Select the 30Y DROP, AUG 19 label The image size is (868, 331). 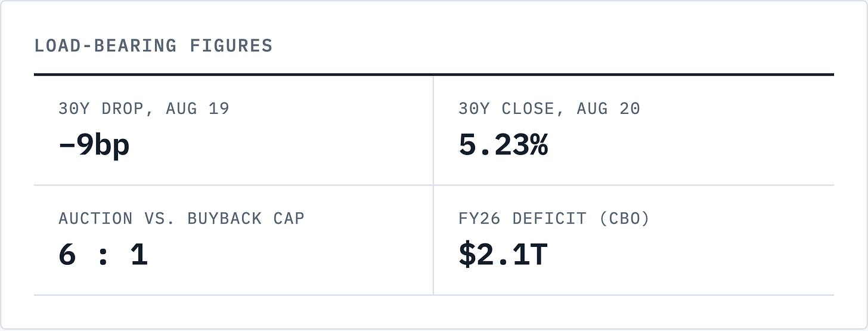tap(144, 109)
